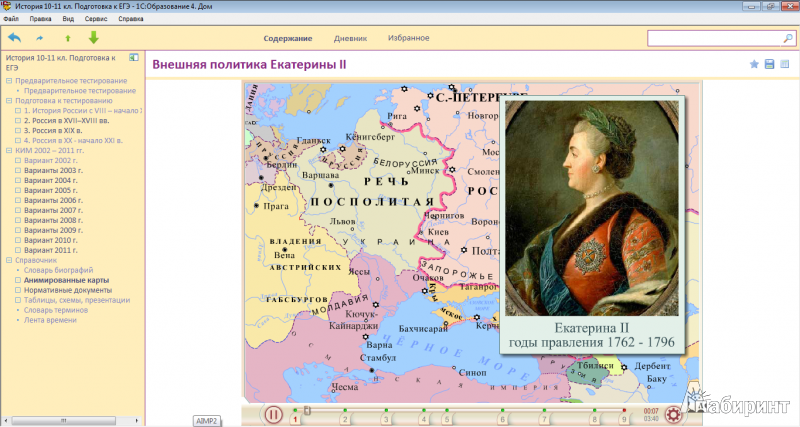
Task: Jump to timeline marker 2
Action: tap(345, 419)
